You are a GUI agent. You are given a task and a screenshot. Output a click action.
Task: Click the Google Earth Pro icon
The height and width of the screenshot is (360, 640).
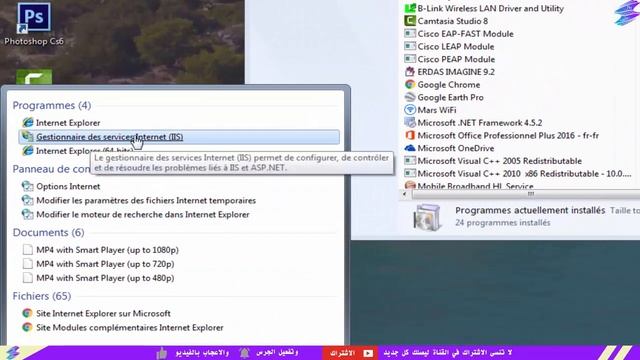410,97
